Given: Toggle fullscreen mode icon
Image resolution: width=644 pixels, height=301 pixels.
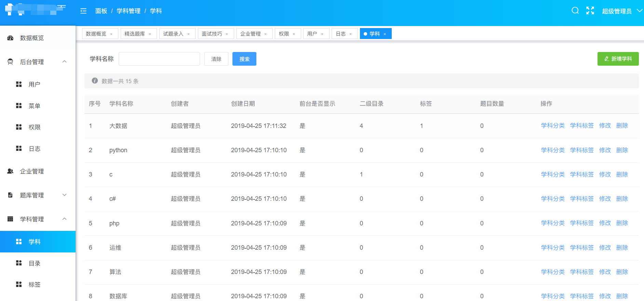Looking at the screenshot, I should point(590,11).
